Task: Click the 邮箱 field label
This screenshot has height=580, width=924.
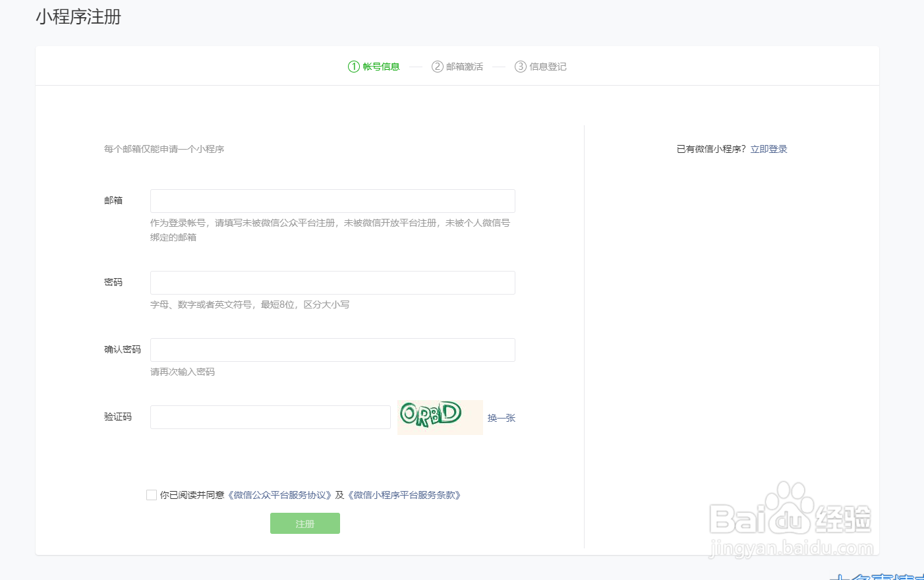Action: 113,200
